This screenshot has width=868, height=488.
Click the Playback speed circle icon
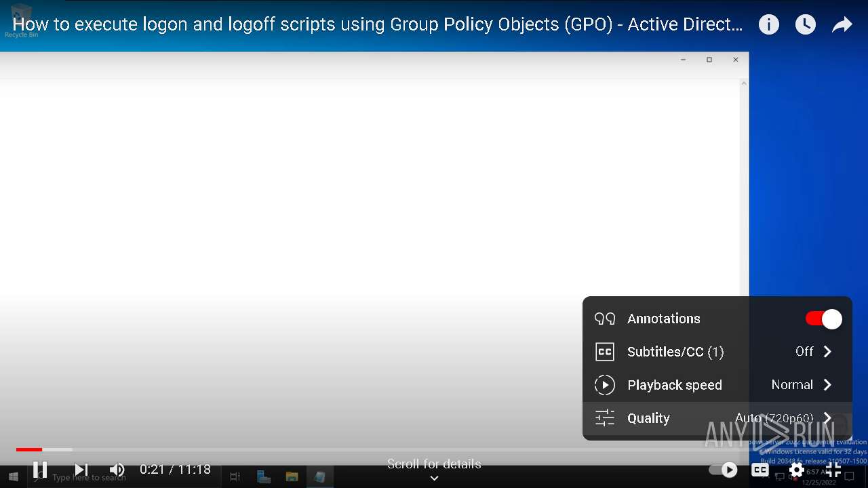[x=604, y=385]
